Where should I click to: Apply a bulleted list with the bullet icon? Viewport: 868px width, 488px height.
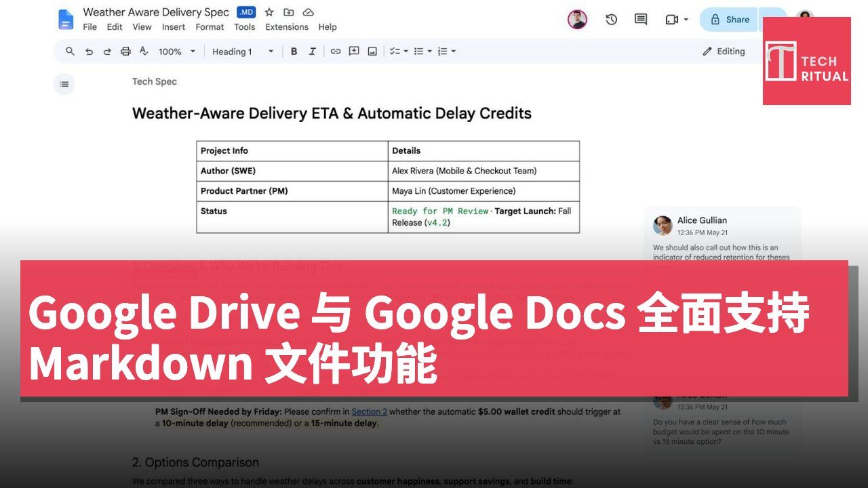419,52
